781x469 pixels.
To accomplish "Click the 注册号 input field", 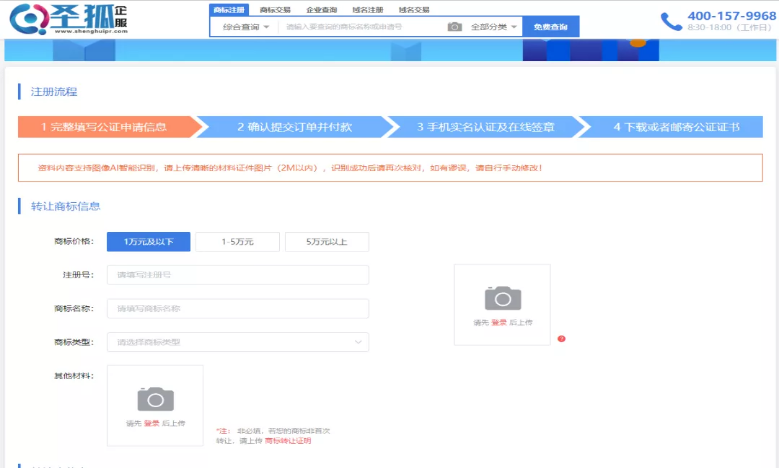I will (238, 275).
